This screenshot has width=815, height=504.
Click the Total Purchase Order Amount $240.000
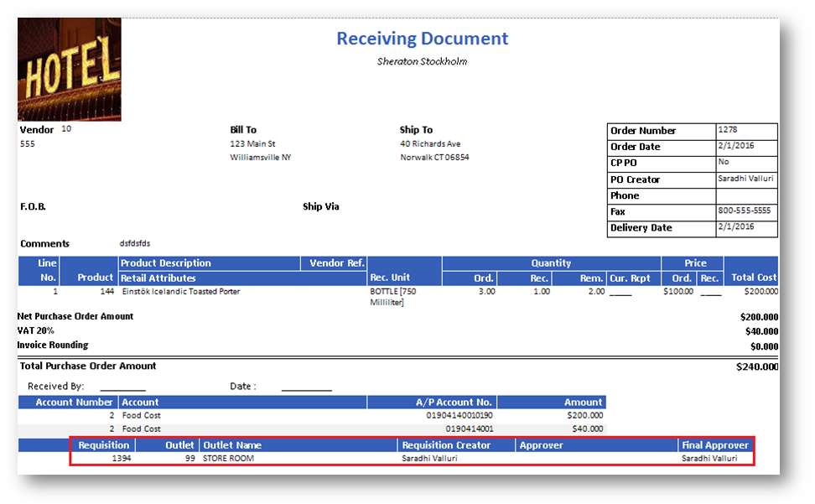pyautogui.click(x=756, y=366)
